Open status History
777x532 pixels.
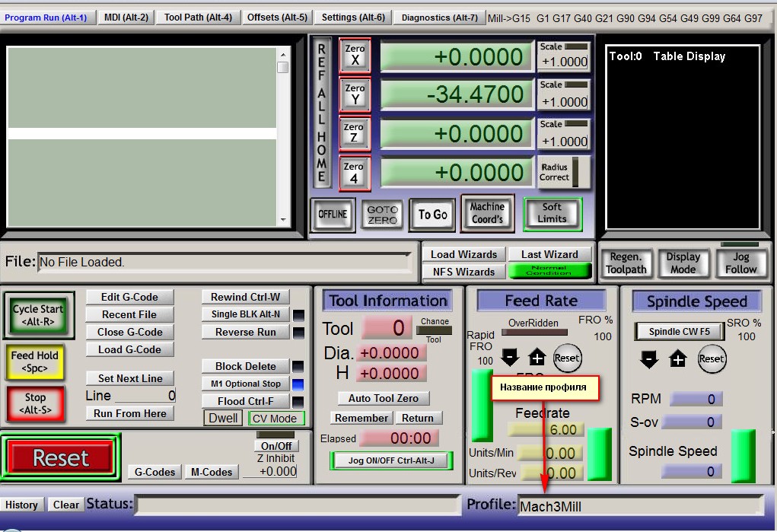pos(22,505)
